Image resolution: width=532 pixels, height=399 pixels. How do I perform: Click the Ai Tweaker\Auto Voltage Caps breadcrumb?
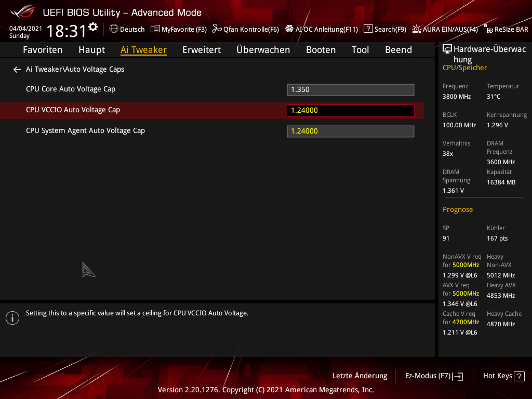pos(75,69)
